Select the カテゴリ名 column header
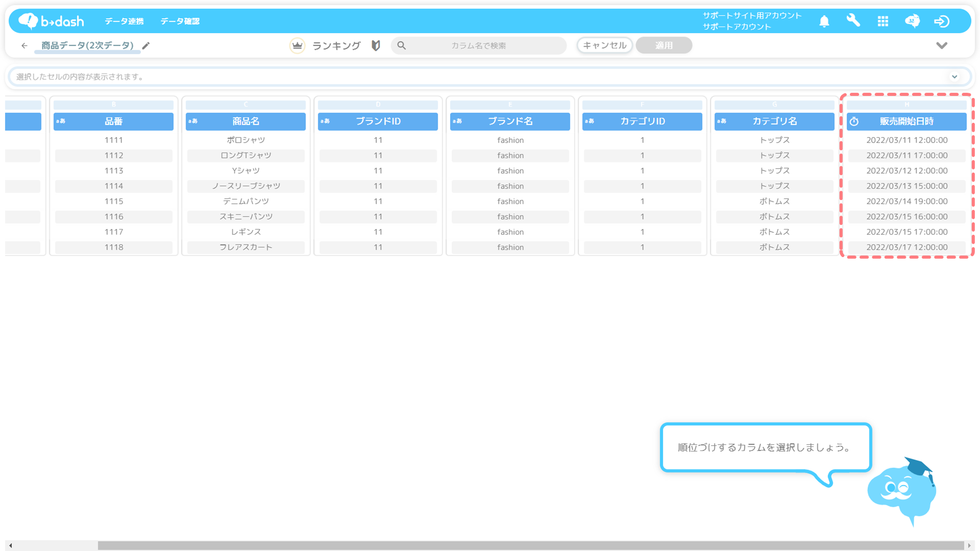The image size is (980, 551). click(x=775, y=121)
